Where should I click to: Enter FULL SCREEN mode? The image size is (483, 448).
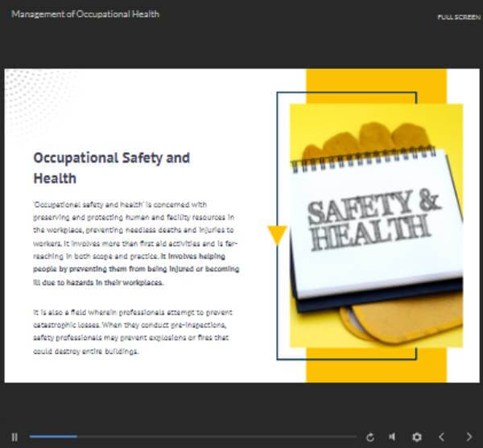(460, 17)
